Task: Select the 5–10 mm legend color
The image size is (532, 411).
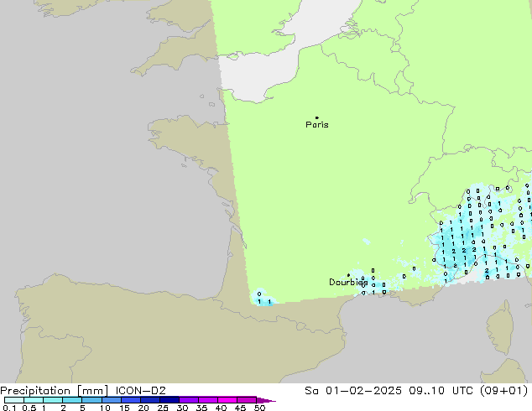Action: tap(91, 400)
